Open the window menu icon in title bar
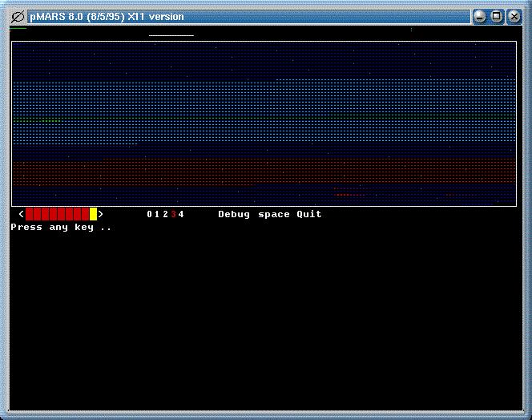 tap(17, 16)
